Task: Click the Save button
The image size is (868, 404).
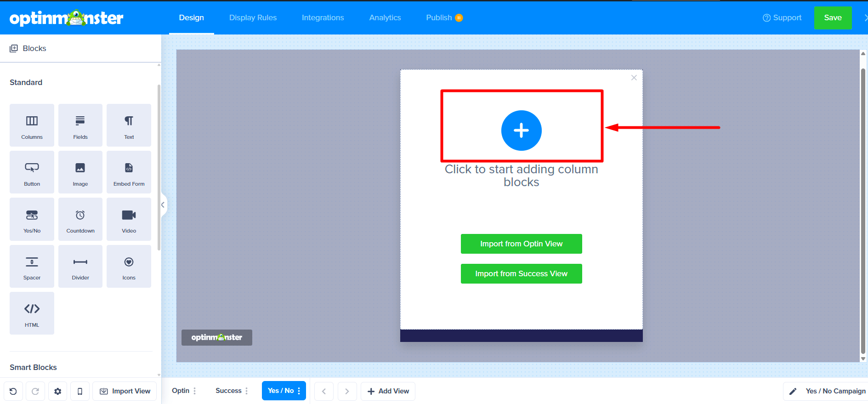Action: (833, 18)
